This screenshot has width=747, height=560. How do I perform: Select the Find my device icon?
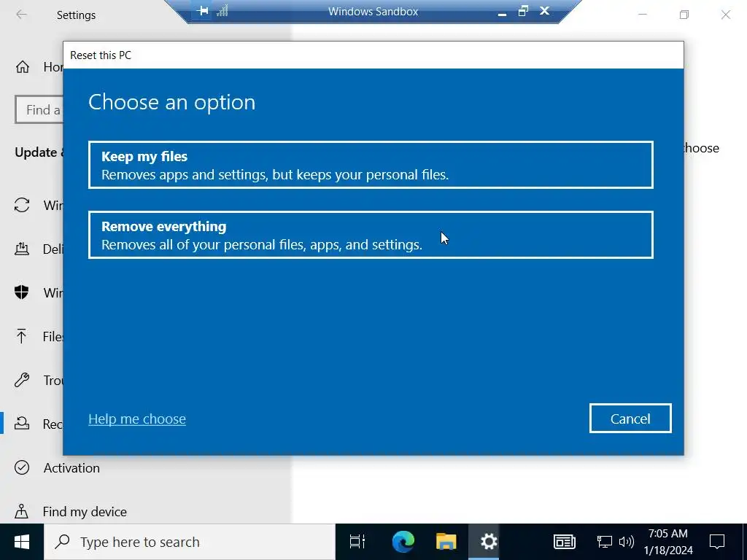[21, 511]
